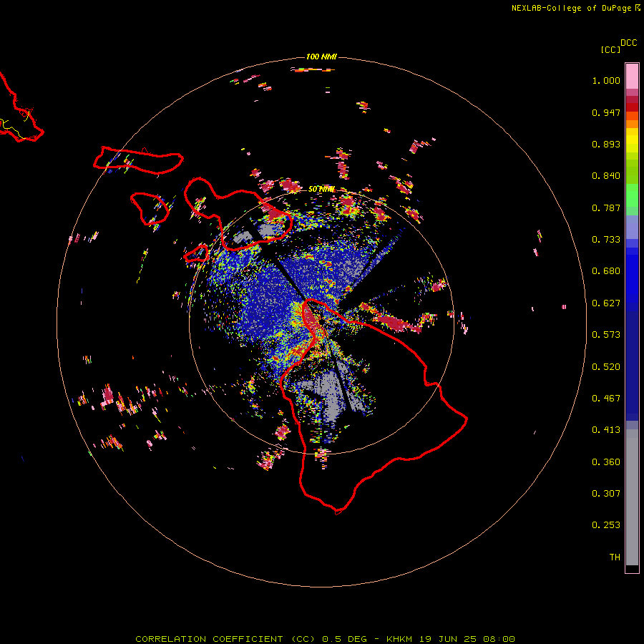This screenshot has width=644, height=644.
Task: Select the 0.467 scale value
Action: (x=606, y=399)
